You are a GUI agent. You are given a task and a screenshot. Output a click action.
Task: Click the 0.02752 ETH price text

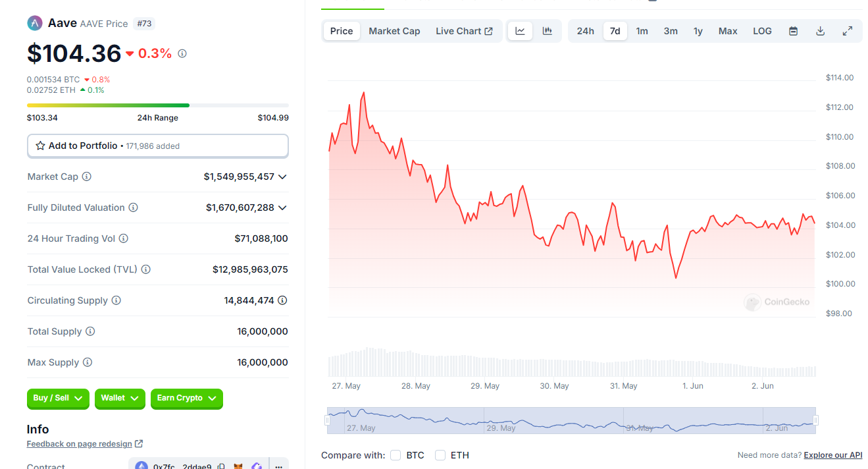click(51, 90)
